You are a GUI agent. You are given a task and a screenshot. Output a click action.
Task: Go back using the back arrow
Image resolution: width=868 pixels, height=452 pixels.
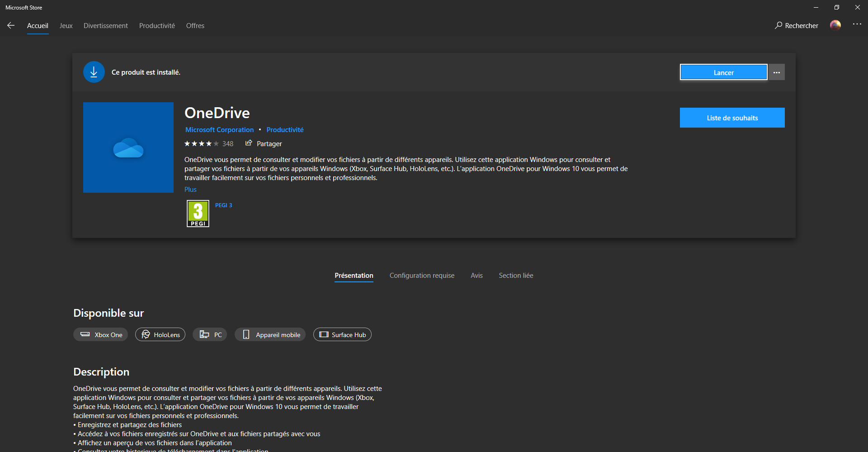(11, 26)
